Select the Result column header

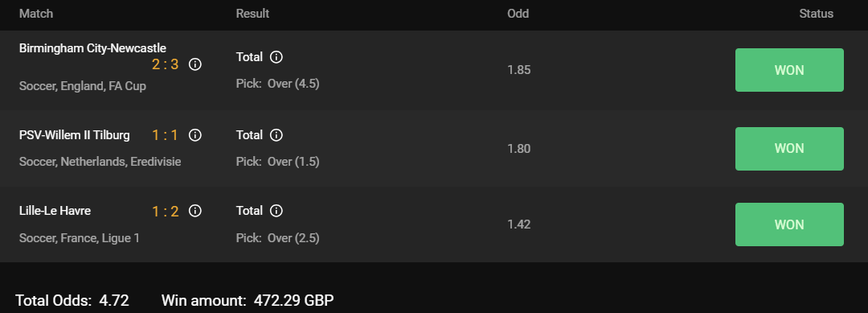click(252, 14)
